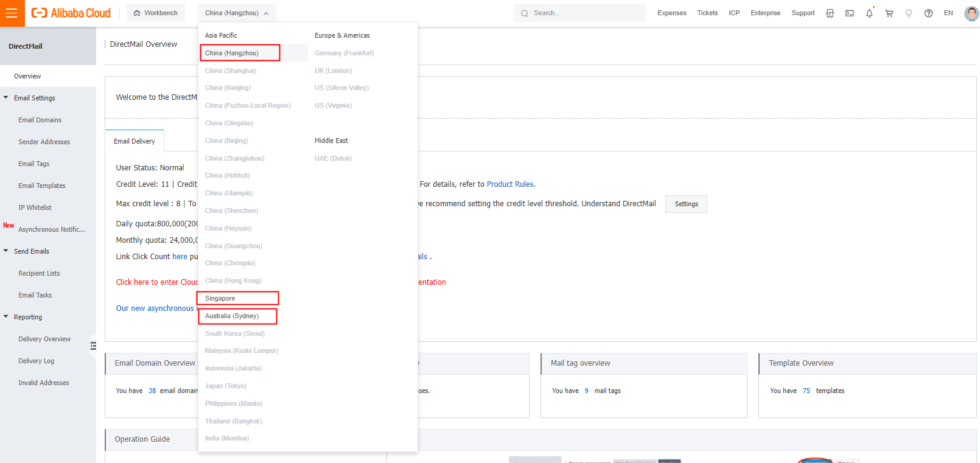
Task: Click the greyed Germany (Frankfurt) region entry
Action: tap(345, 53)
